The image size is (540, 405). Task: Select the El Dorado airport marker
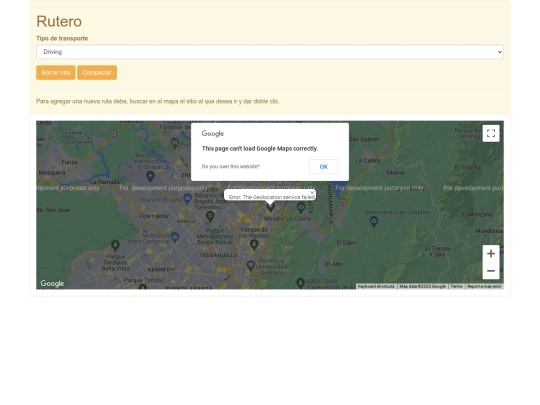[150, 176]
